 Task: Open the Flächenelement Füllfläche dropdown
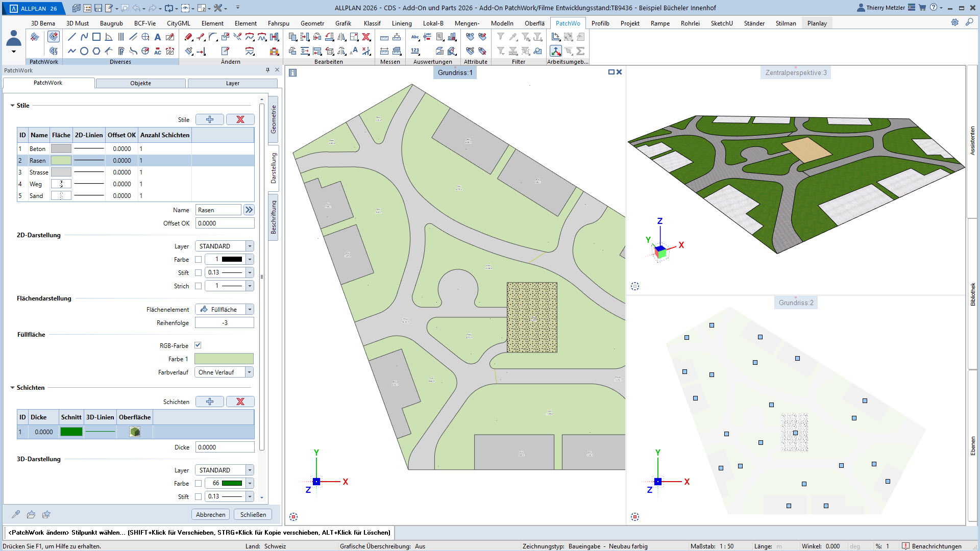point(250,309)
